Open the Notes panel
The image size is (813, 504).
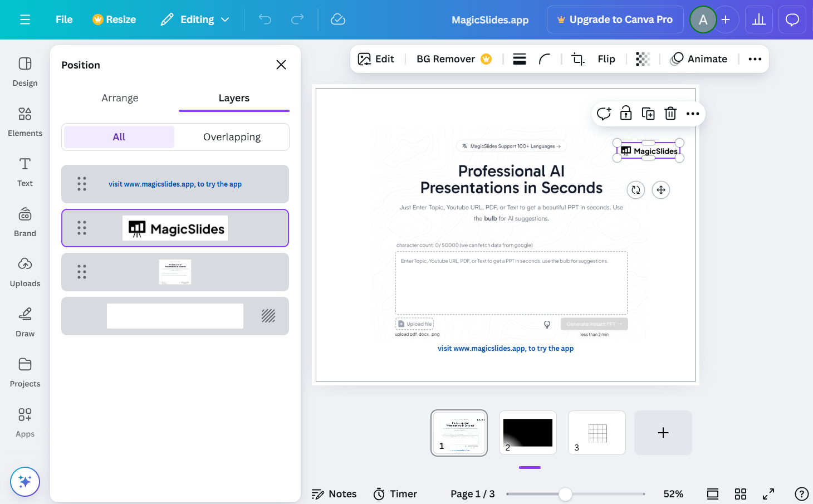point(334,494)
